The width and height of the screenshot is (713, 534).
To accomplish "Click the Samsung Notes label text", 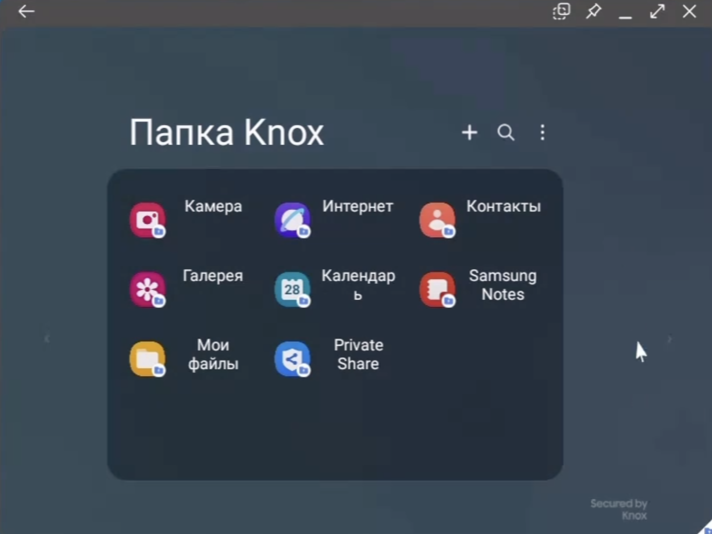I will (x=503, y=285).
